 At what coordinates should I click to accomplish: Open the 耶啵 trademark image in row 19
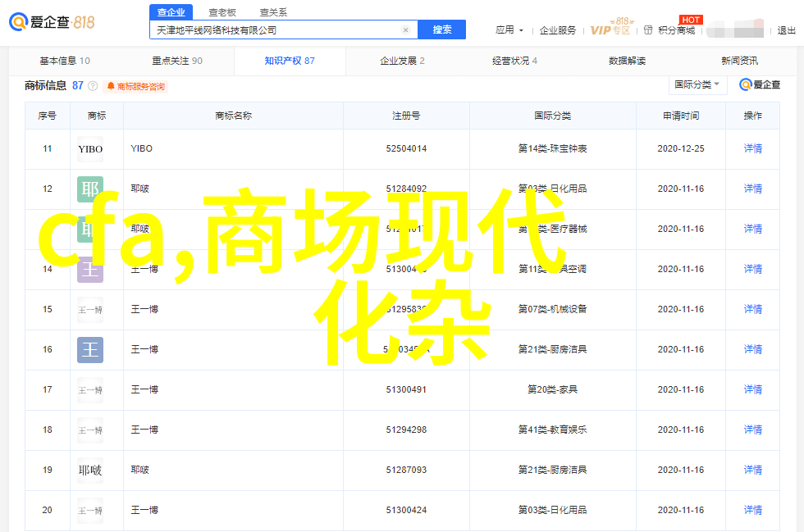pos(90,471)
